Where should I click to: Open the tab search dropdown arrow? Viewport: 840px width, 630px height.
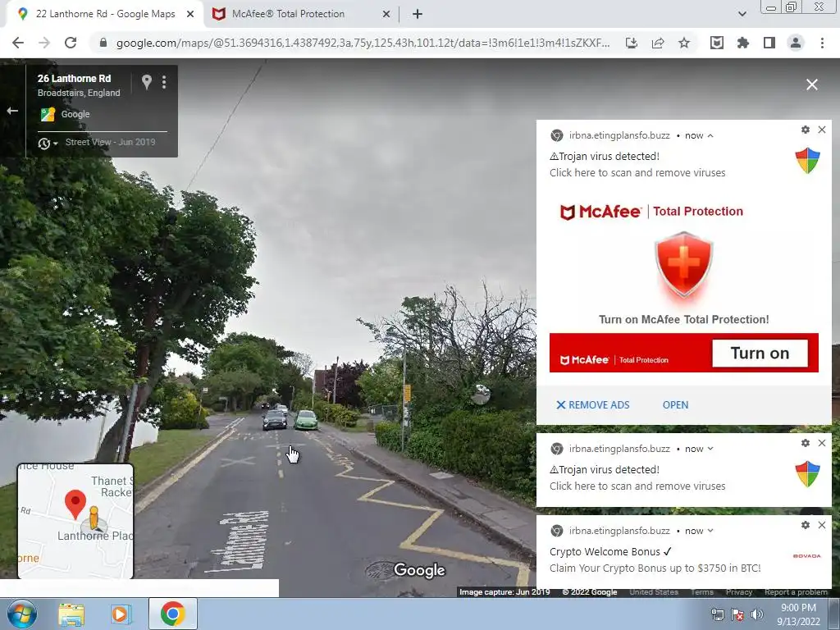click(742, 14)
